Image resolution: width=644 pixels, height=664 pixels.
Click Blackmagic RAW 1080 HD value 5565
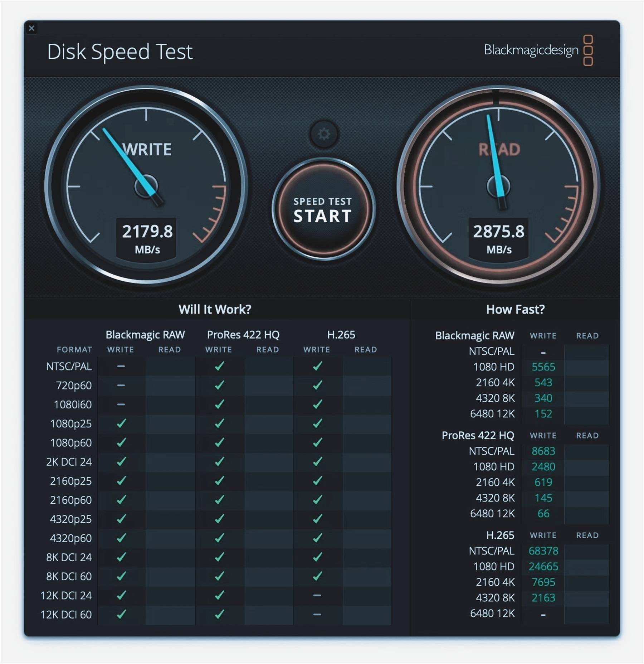point(543,367)
